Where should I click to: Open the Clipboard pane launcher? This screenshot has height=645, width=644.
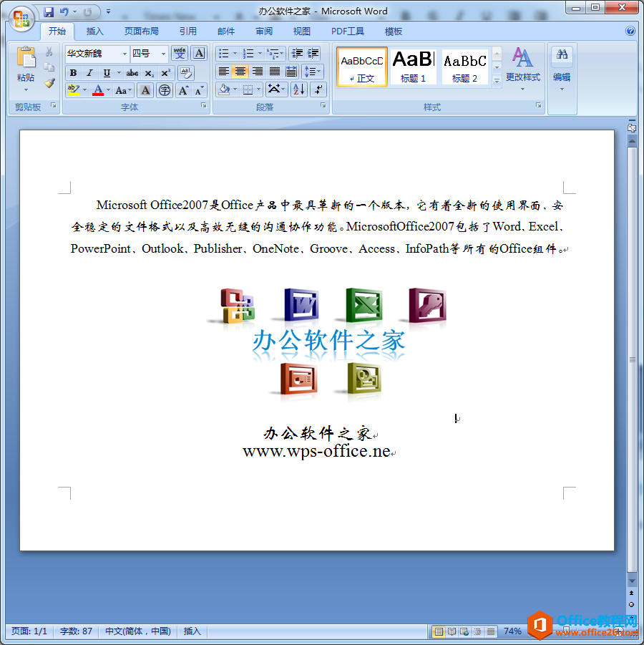(x=54, y=106)
